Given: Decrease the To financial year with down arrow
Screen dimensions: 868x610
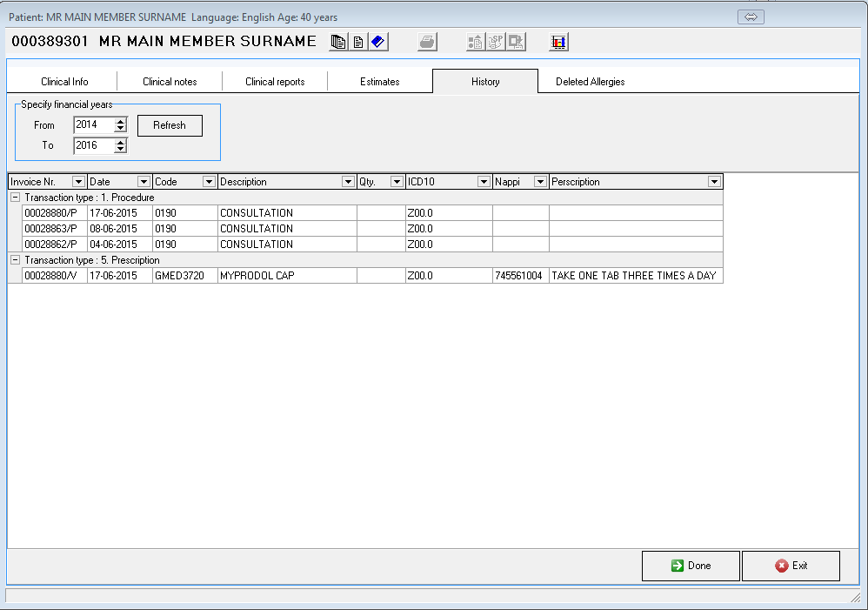Looking at the screenshot, I should click(x=120, y=150).
